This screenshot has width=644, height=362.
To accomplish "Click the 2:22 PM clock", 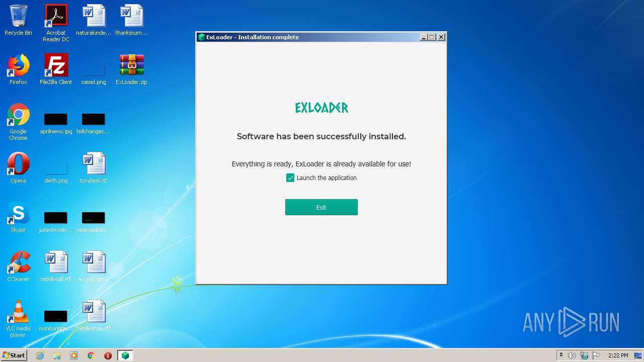I will tap(618, 355).
